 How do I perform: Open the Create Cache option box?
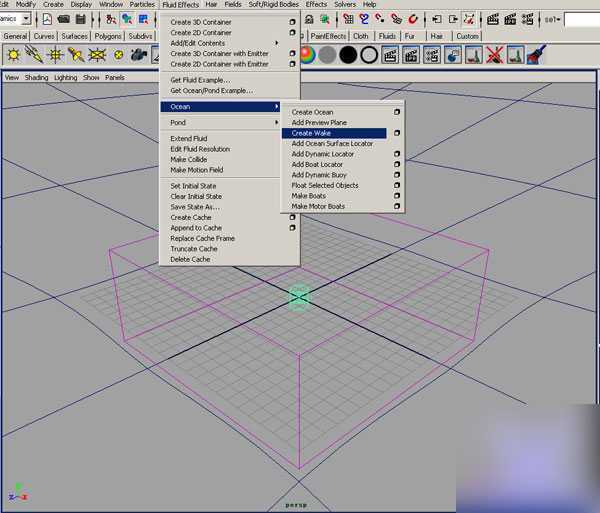(x=292, y=217)
